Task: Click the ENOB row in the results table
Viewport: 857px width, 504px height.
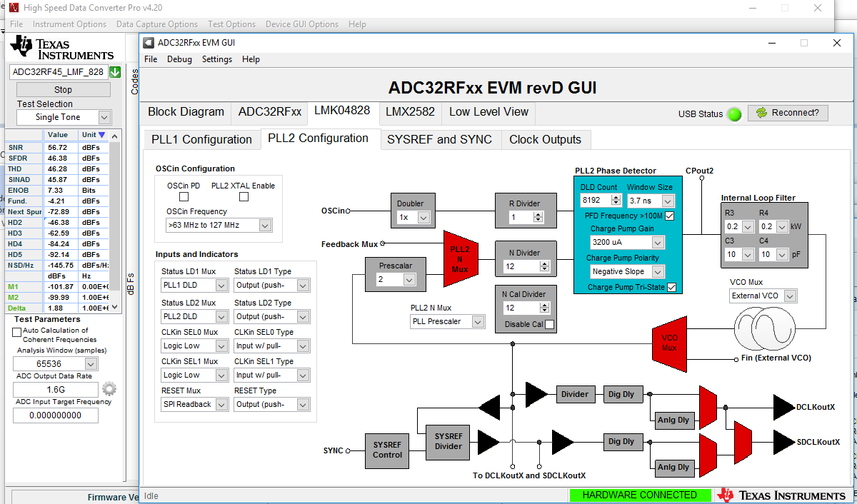Action: tap(58, 191)
